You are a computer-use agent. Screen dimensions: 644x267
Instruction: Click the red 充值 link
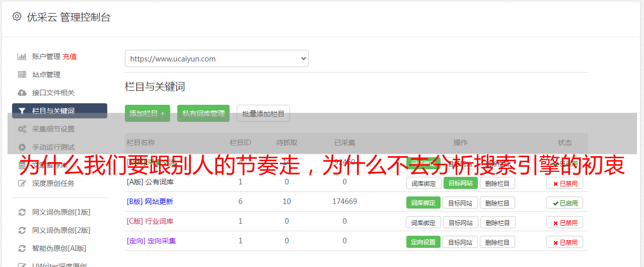point(69,56)
